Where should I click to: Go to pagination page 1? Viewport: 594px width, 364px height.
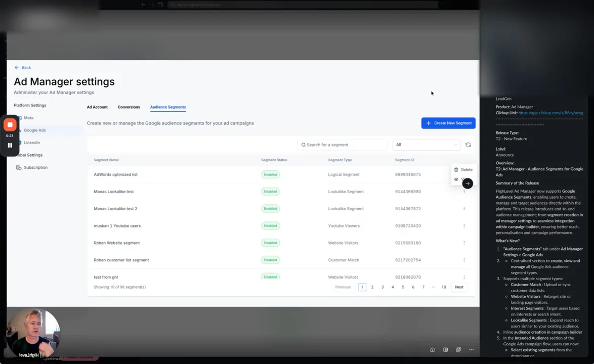[x=362, y=287]
